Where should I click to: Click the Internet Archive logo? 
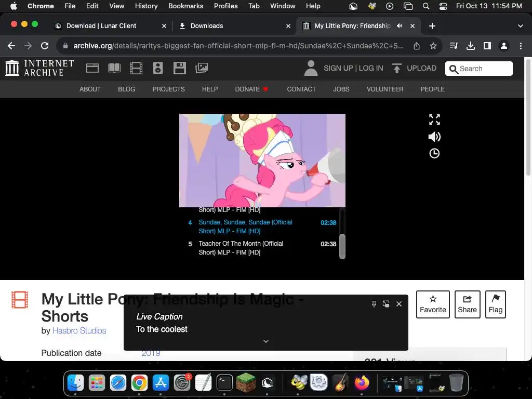coord(39,68)
